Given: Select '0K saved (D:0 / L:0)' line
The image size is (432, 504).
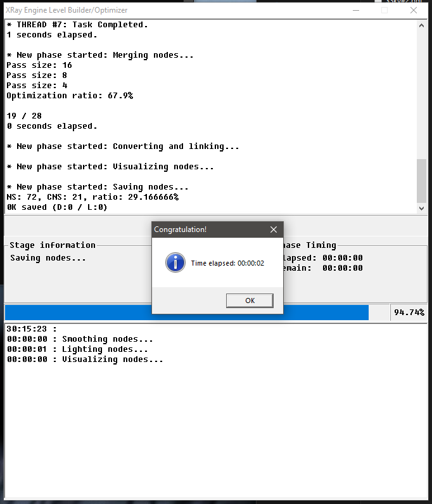Looking at the screenshot, I should [x=57, y=207].
